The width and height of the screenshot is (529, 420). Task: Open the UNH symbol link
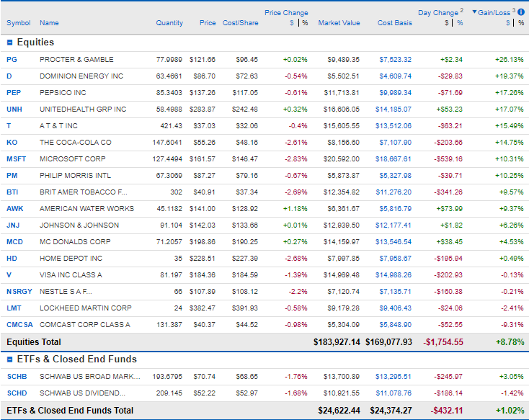pos(14,110)
